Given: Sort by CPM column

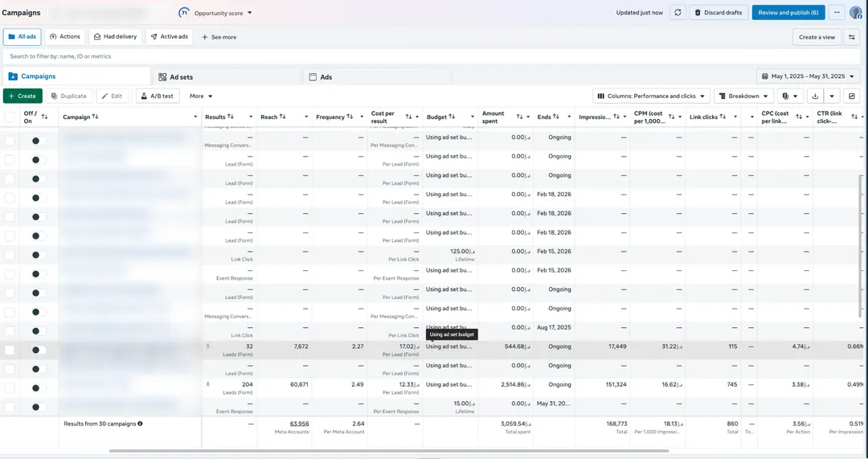Looking at the screenshot, I should pyautogui.click(x=671, y=117).
